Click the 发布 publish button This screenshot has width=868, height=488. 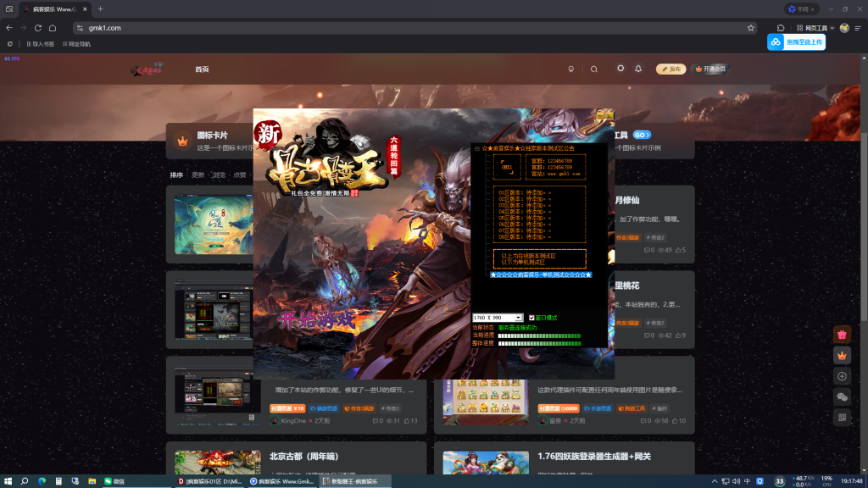click(x=670, y=69)
